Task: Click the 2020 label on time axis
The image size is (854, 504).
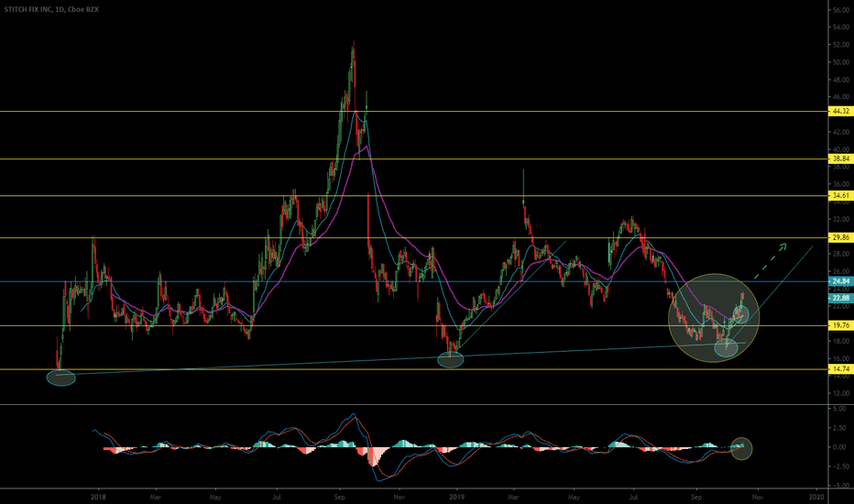Action: (816, 497)
